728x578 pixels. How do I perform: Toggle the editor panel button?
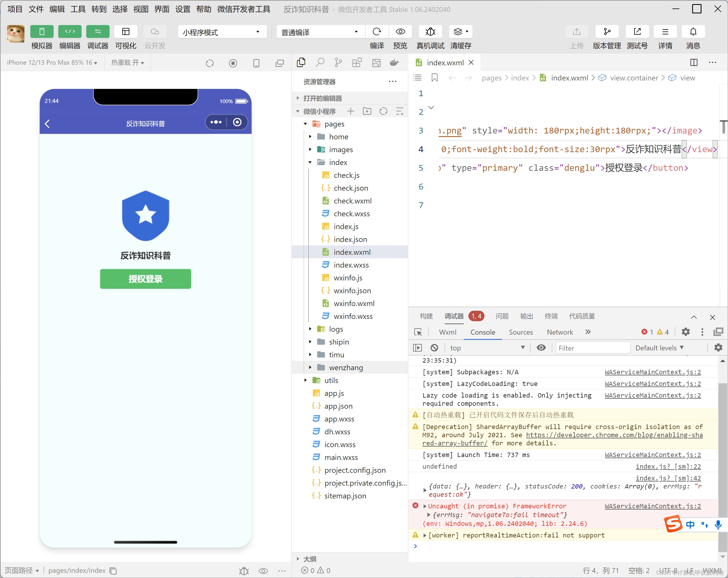tap(70, 32)
